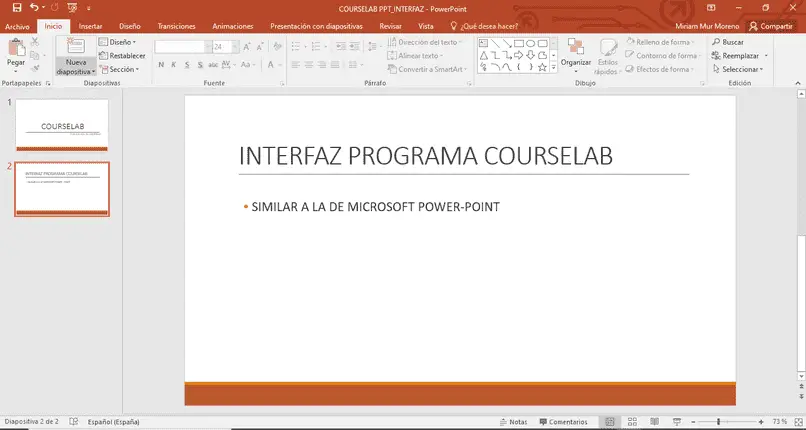Open Efectos de forma dropdown
The image size is (806, 430).
tap(661, 69)
